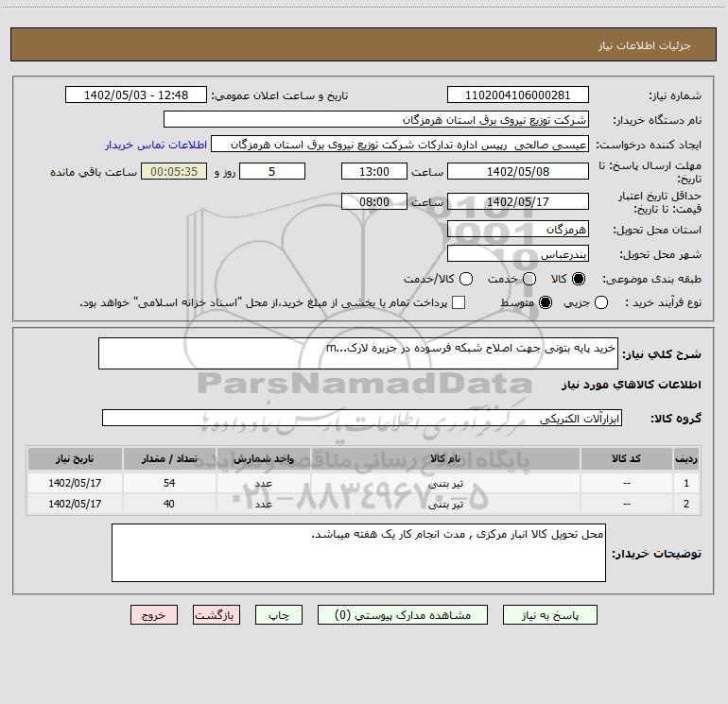Select the کالا radio button
The image size is (728, 704).
coord(579,279)
